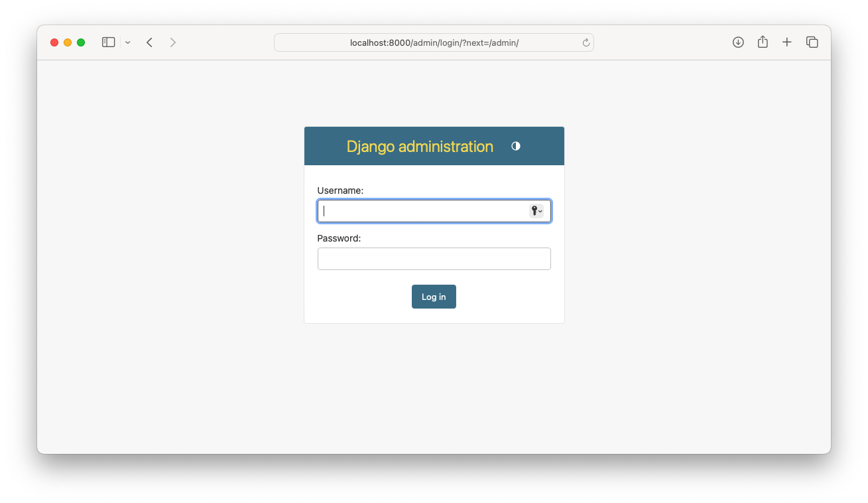Image resolution: width=868 pixels, height=503 pixels.
Task: Go back with the back arrow
Action: coord(150,42)
